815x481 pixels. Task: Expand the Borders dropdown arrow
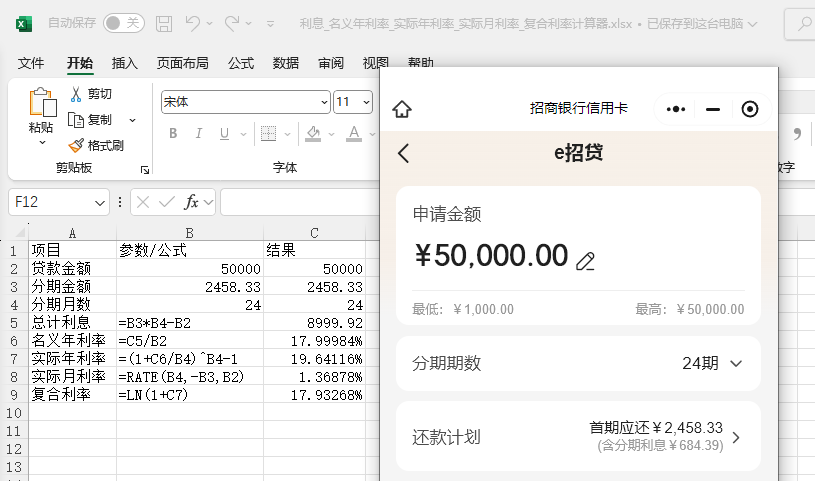pos(287,134)
